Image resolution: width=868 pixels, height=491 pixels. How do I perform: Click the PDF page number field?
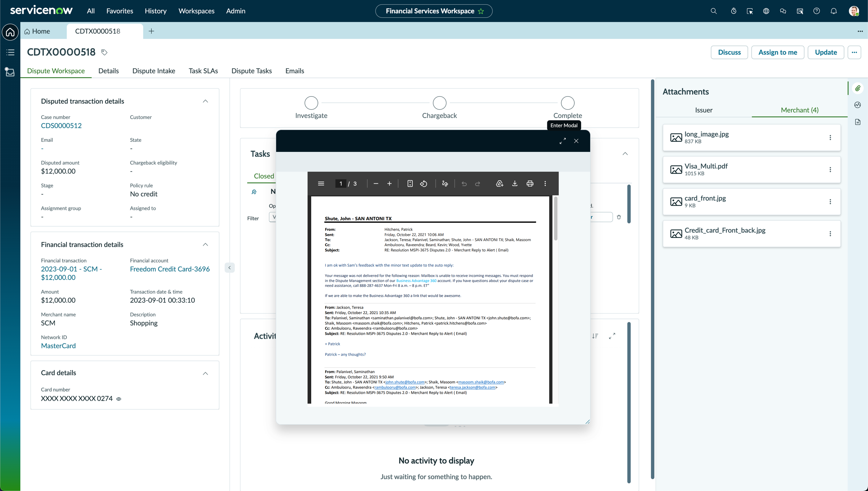(341, 184)
